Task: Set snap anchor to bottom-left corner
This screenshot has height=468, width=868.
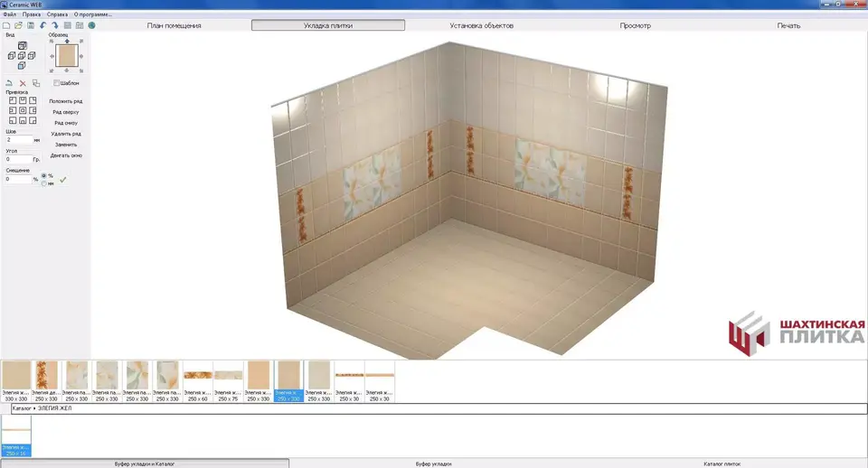Action: (x=13, y=120)
